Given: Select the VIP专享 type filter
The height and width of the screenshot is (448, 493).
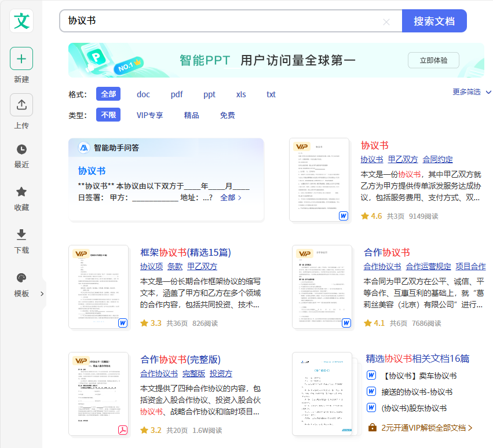Looking at the screenshot, I should 150,115.
